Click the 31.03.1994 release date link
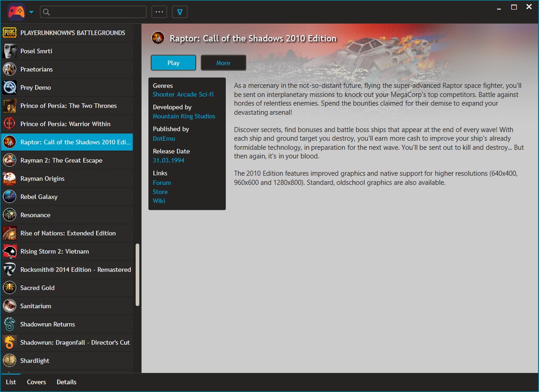The height and width of the screenshot is (392, 539). pos(168,160)
